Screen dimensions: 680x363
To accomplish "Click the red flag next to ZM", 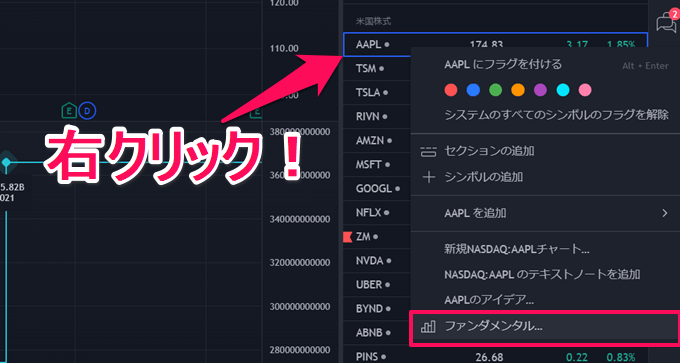I will 347,237.
